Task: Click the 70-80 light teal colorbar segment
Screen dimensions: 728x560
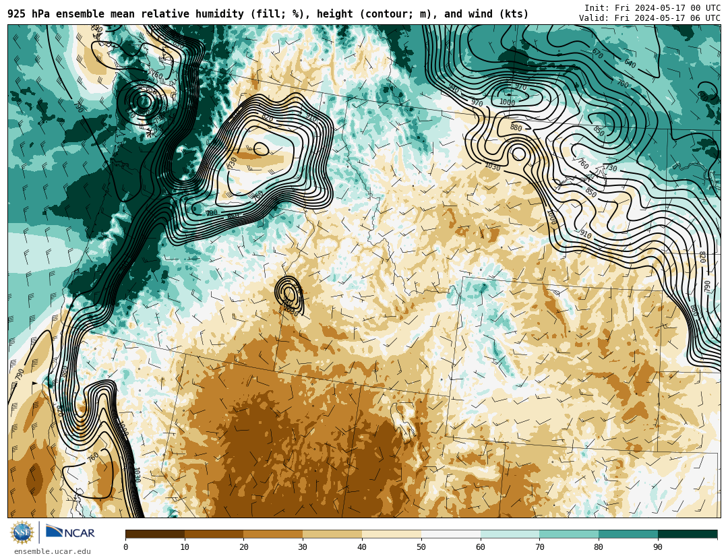Action: (x=569, y=534)
